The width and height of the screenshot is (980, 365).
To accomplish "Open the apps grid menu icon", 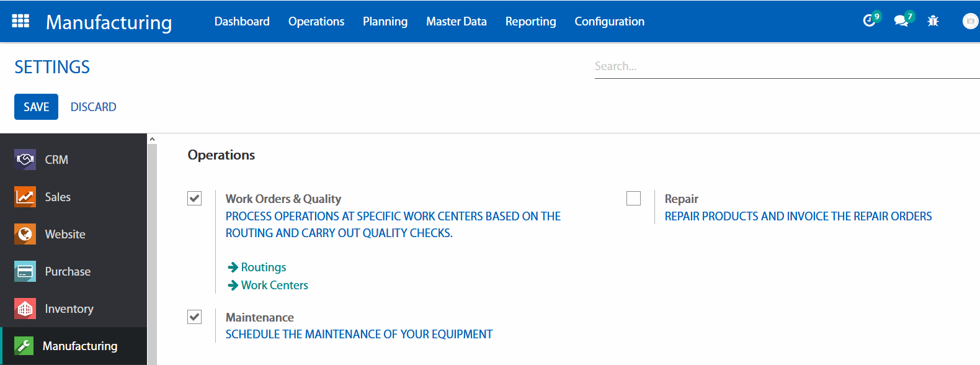I will click(20, 21).
